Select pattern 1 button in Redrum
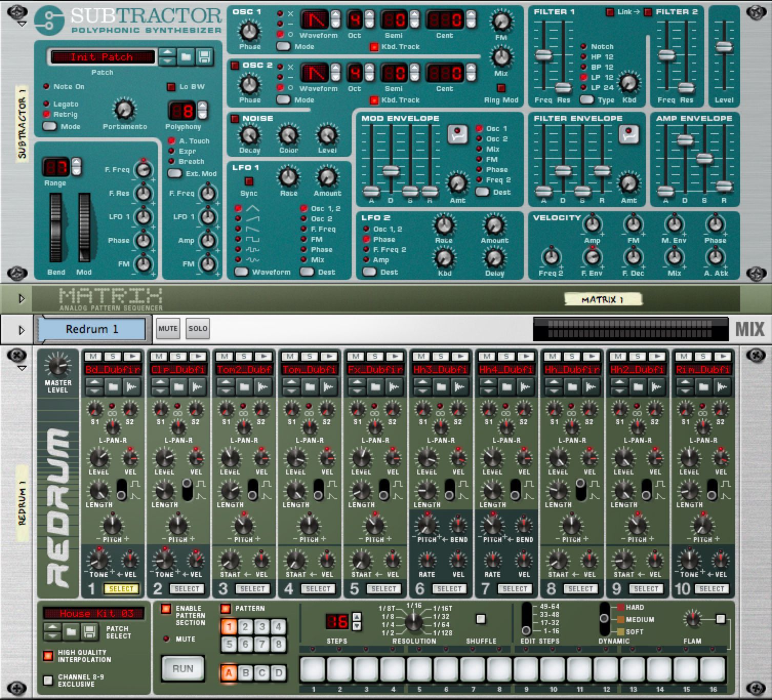Screen dimensions: 772x700 229,626
